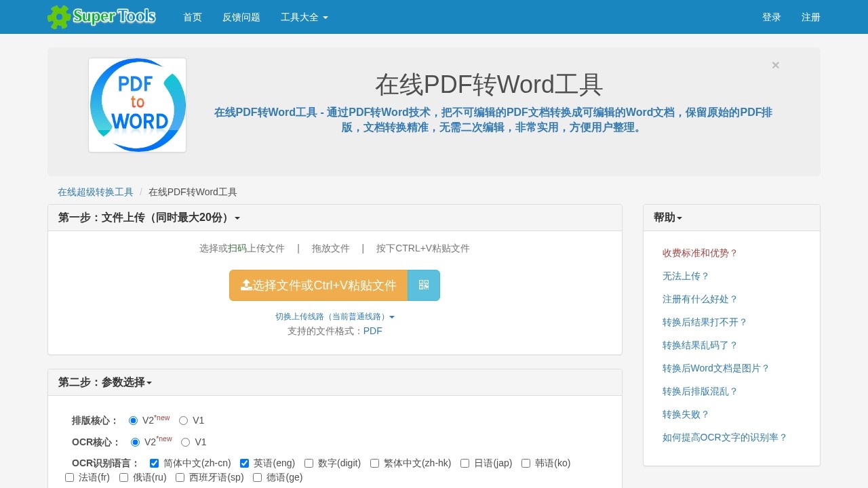Open the QR code scan upload button
The width and height of the screenshot is (868, 488).
pos(424,285)
